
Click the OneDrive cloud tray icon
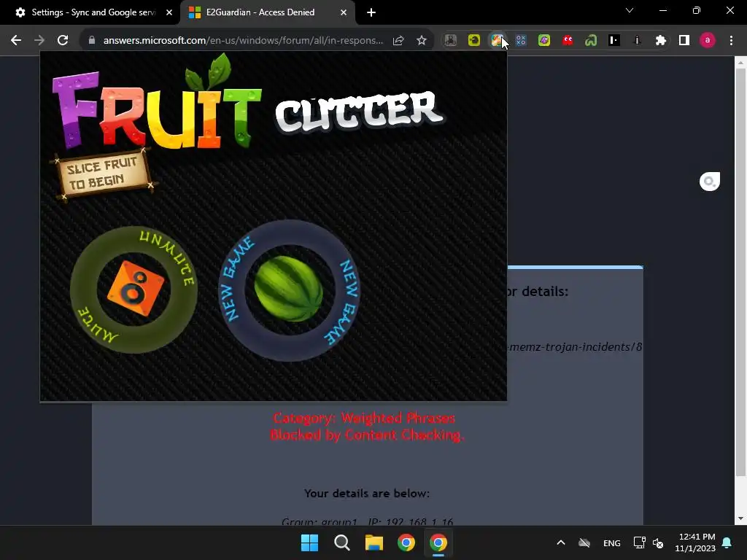tap(584, 542)
